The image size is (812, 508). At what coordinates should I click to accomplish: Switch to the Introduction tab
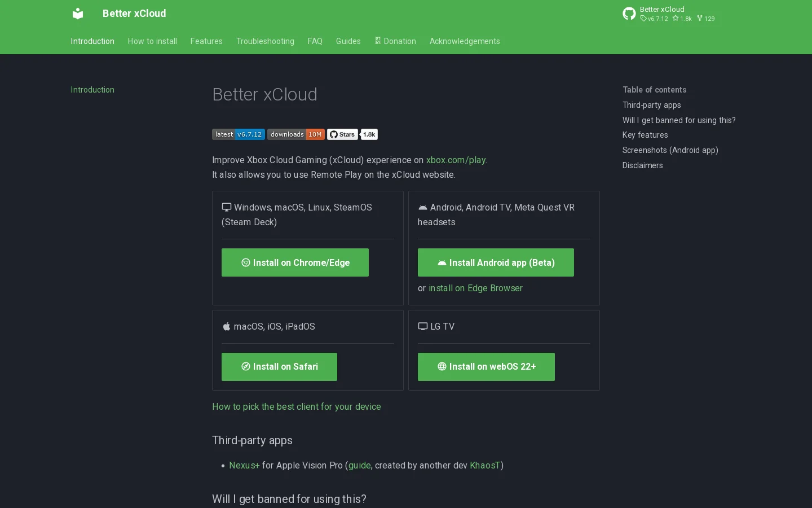pyautogui.click(x=92, y=41)
